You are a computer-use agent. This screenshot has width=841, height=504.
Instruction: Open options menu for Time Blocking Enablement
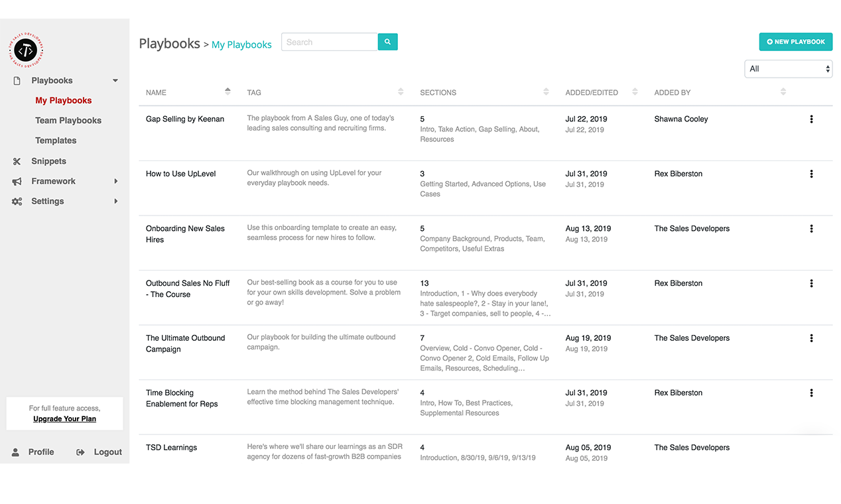(811, 393)
